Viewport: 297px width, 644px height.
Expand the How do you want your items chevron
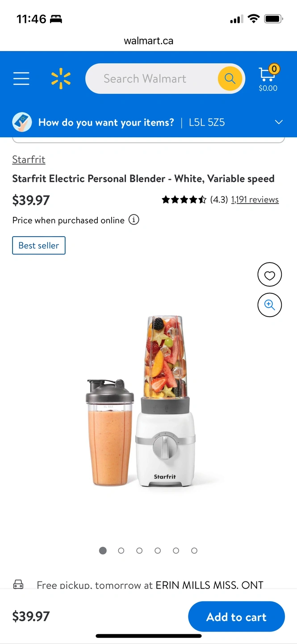click(279, 122)
